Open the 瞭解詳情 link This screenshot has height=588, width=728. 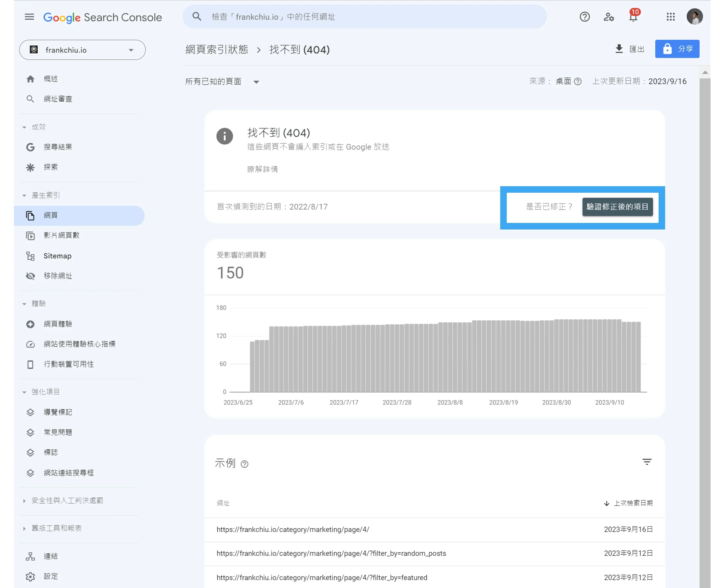tap(262, 169)
